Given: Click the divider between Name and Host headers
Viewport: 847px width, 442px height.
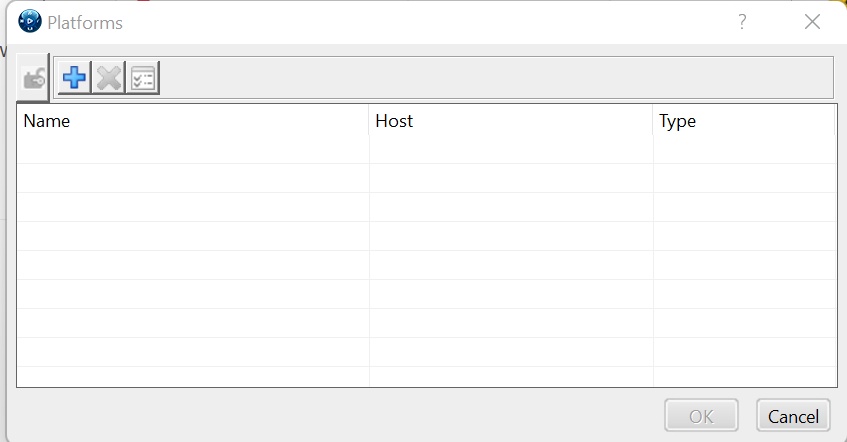Looking at the screenshot, I should point(369,122).
